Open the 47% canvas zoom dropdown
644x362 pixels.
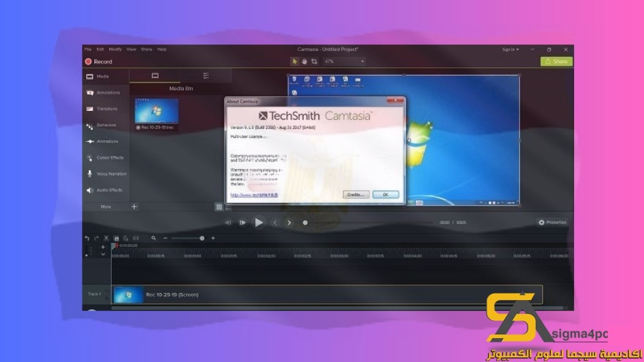[x=344, y=61]
